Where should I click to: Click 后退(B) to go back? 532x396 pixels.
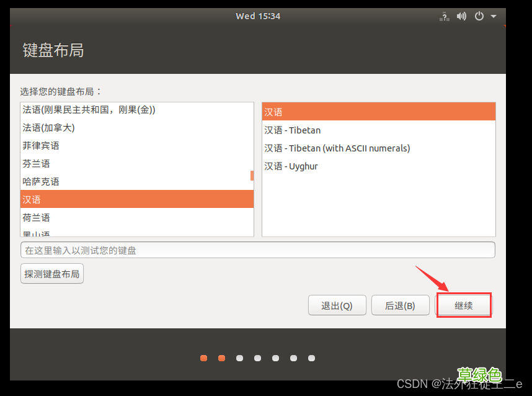click(400, 305)
